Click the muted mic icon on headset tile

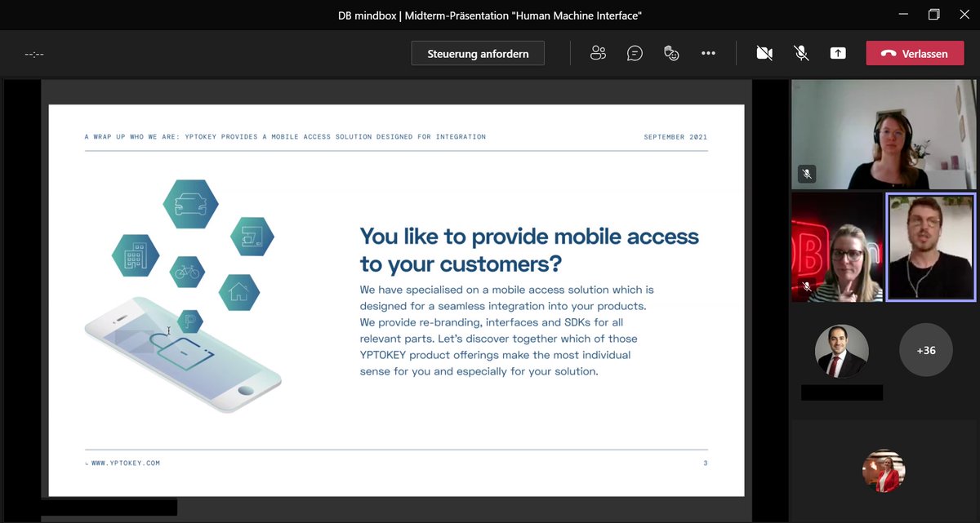pos(807,174)
